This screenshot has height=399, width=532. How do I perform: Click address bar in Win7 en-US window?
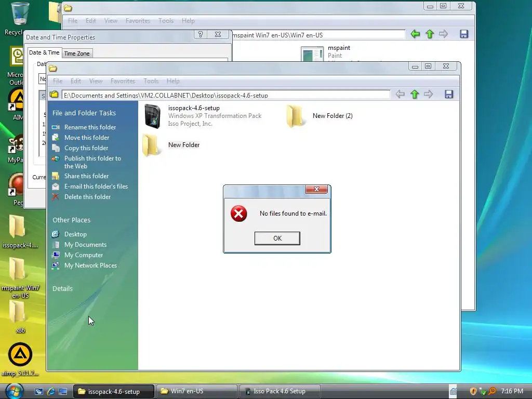point(318,35)
